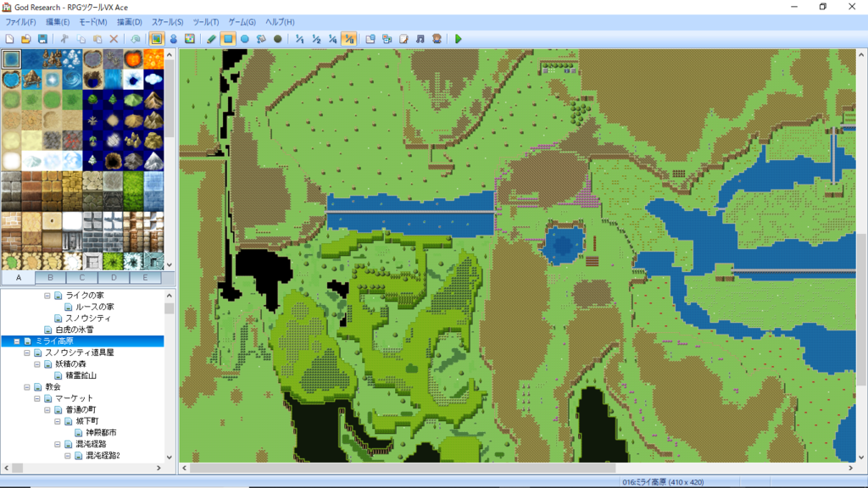Select the Ellipse drawing tool
The width and height of the screenshot is (868, 488).
click(245, 39)
